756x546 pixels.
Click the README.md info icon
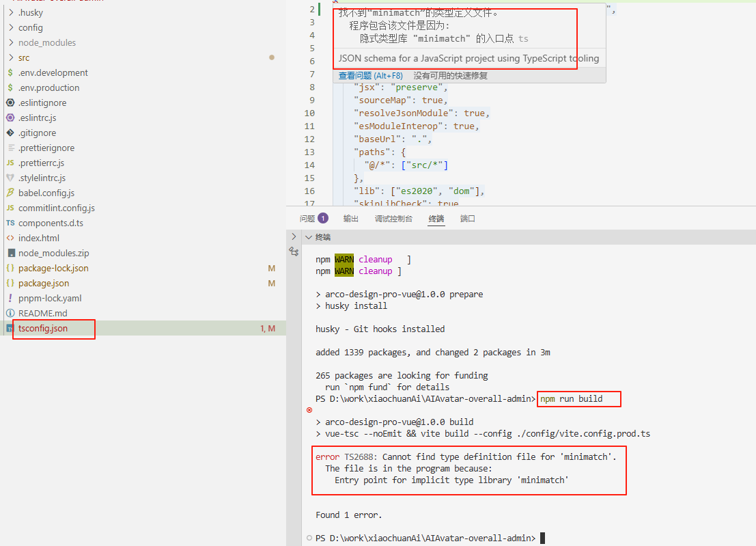pyautogui.click(x=10, y=313)
